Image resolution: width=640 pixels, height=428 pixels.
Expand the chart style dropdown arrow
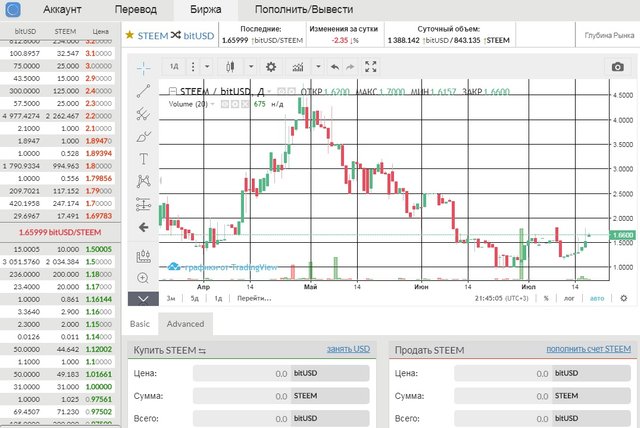click(251, 67)
